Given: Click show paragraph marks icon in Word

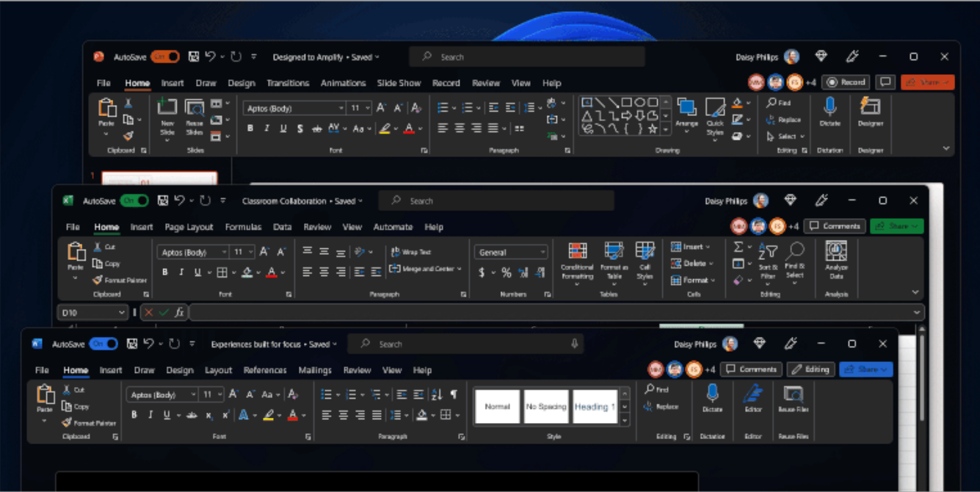Looking at the screenshot, I should pos(454,394).
